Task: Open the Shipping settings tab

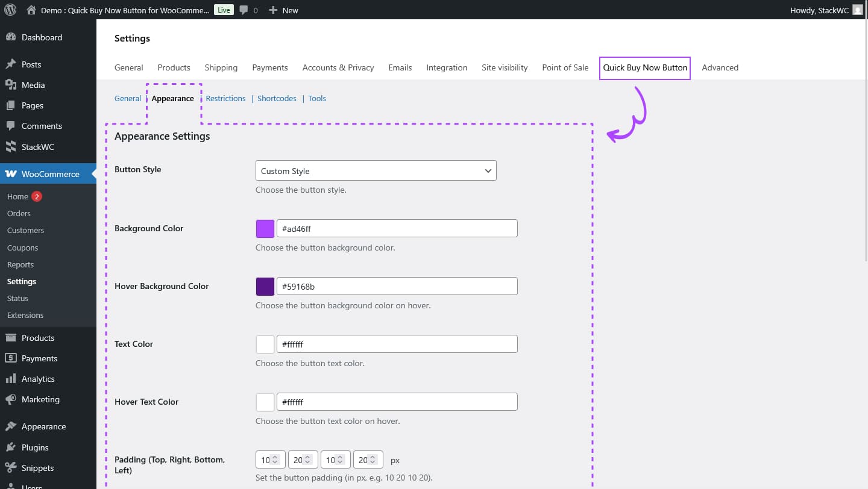Action: [221, 67]
